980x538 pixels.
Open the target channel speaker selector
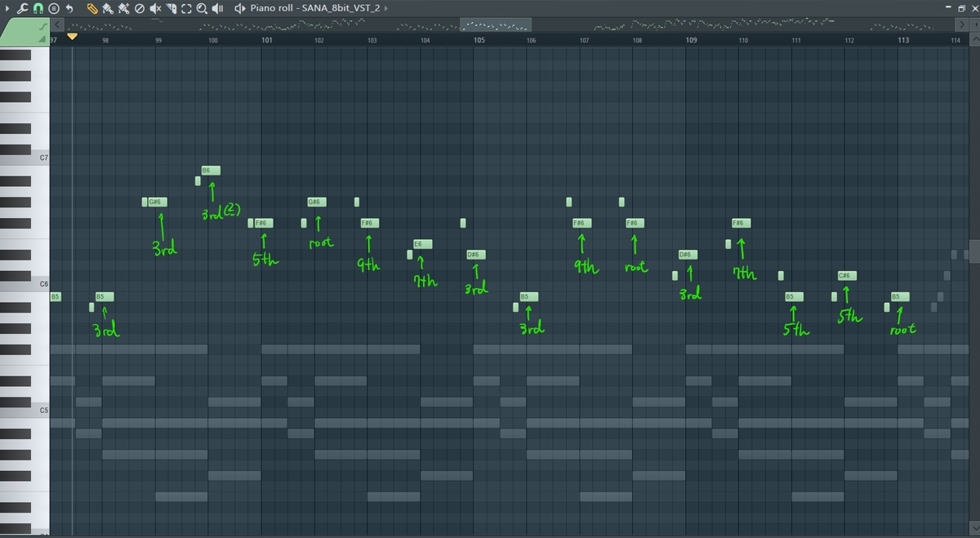239,8
